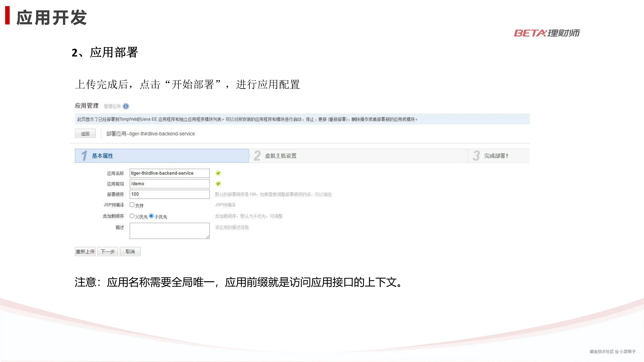Click the step 2 number icon
Screen dimensions: 644x362
(257, 156)
